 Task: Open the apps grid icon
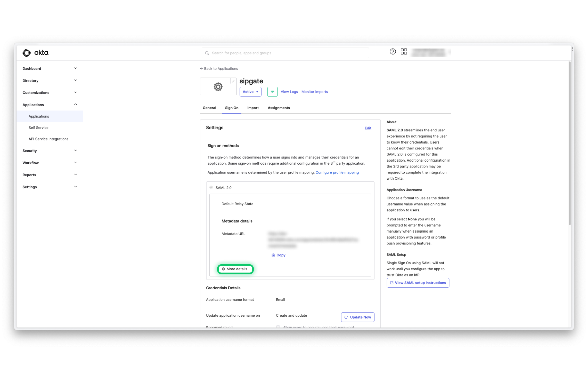pyautogui.click(x=404, y=52)
